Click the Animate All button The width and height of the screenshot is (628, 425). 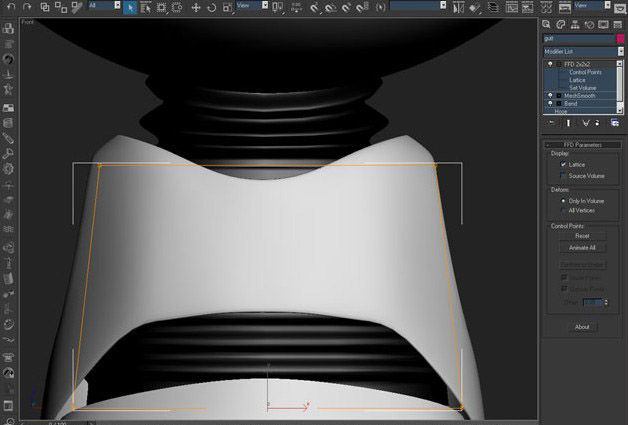click(582, 247)
